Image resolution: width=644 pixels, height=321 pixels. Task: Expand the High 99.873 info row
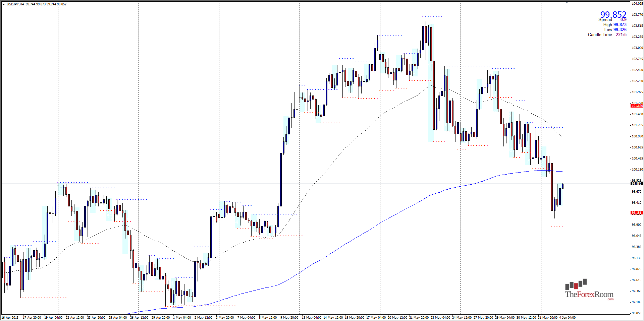(620, 24)
